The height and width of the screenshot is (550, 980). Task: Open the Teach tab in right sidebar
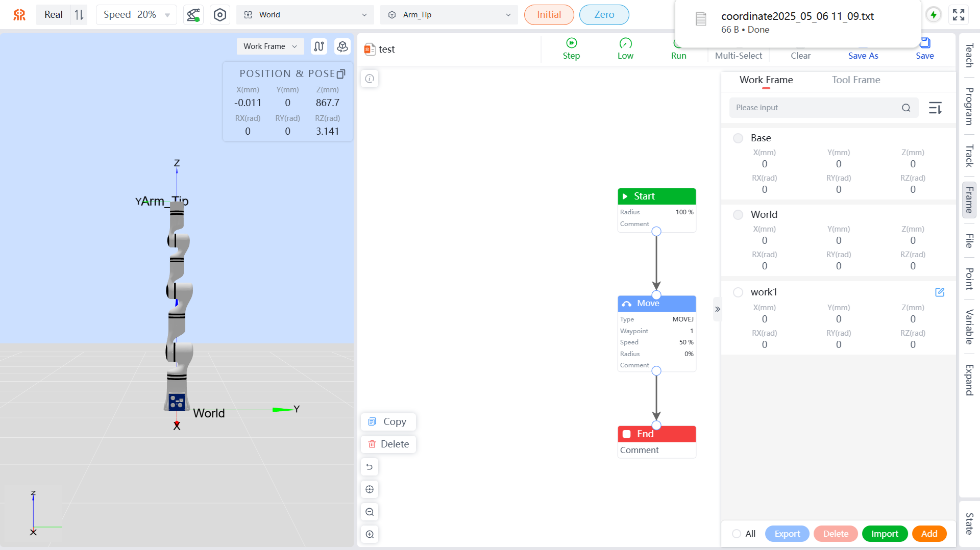(x=969, y=55)
